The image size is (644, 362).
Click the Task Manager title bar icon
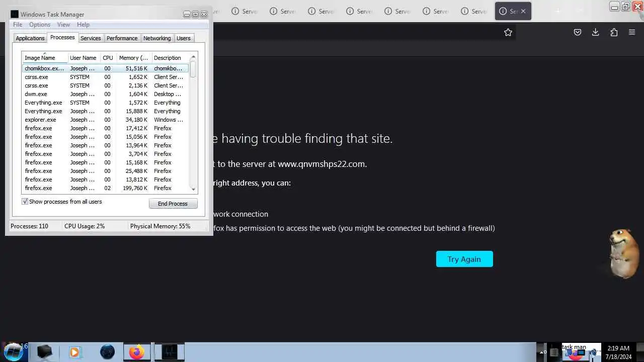point(15,14)
